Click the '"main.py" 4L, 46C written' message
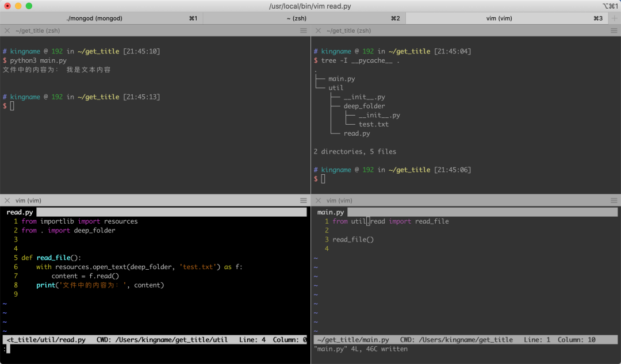The width and height of the screenshot is (621, 364). pos(361,349)
